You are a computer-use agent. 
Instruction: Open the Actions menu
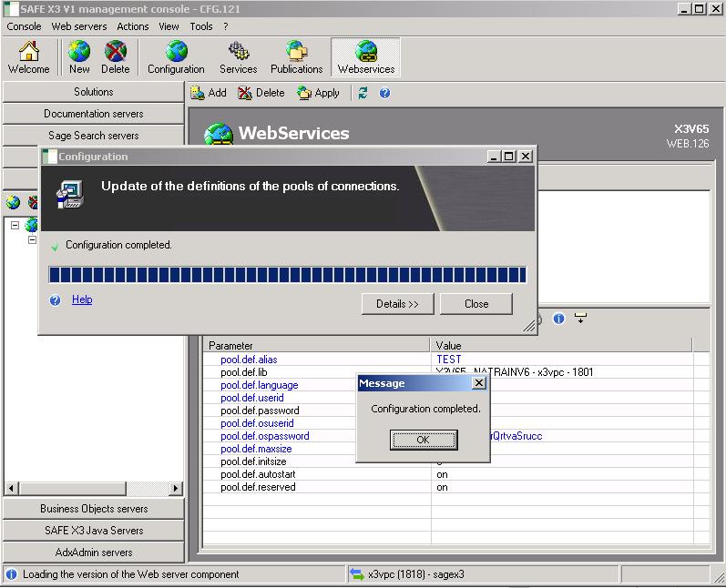pyautogui.click(x=132, y=26)
